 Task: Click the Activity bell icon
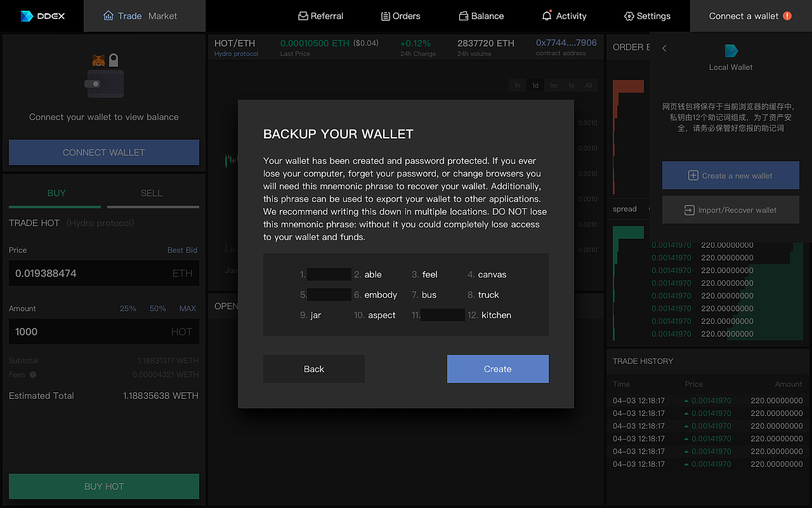click(547, 16)
